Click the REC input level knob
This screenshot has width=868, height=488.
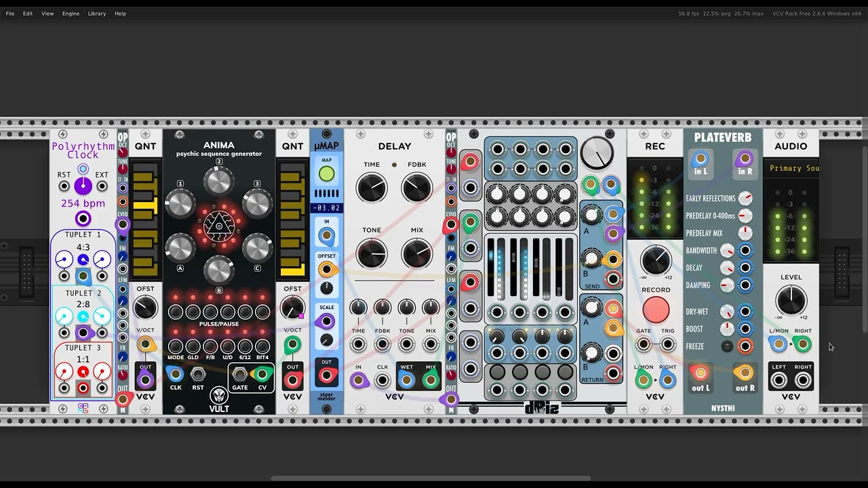tap(656, 261)
